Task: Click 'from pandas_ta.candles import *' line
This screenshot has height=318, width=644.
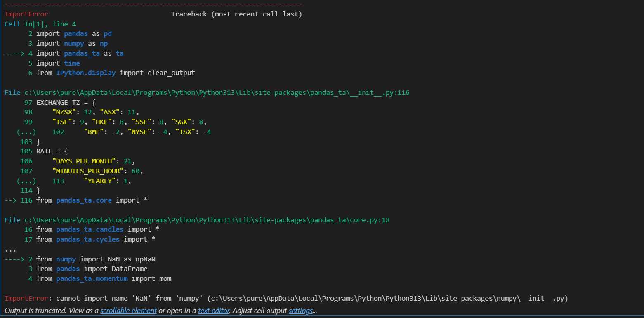Action: (98, 230)
